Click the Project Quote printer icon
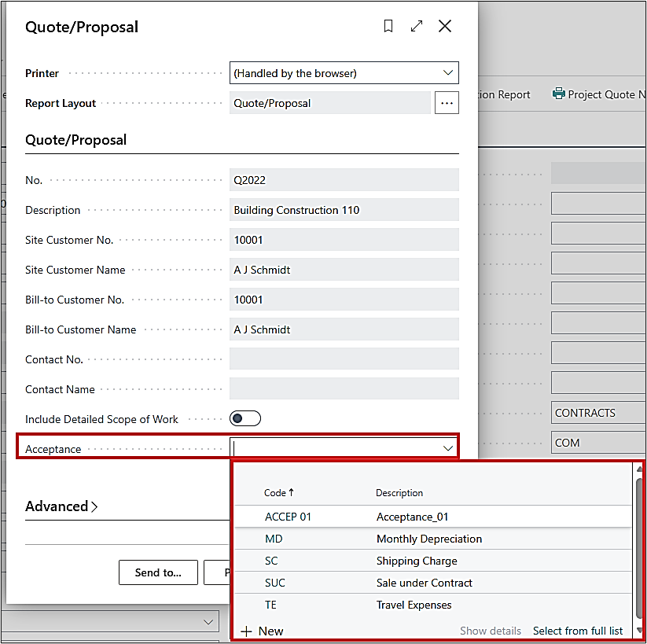The image size is (647, 644). 559,94
